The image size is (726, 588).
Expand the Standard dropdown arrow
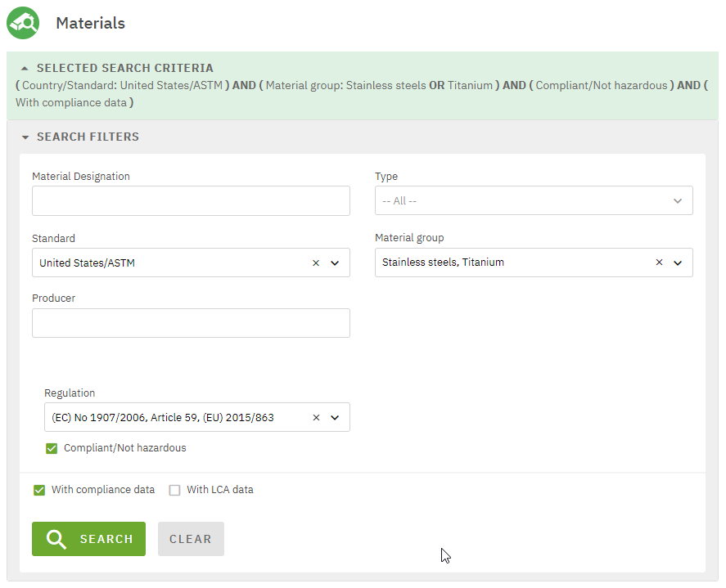click(335, 263)
